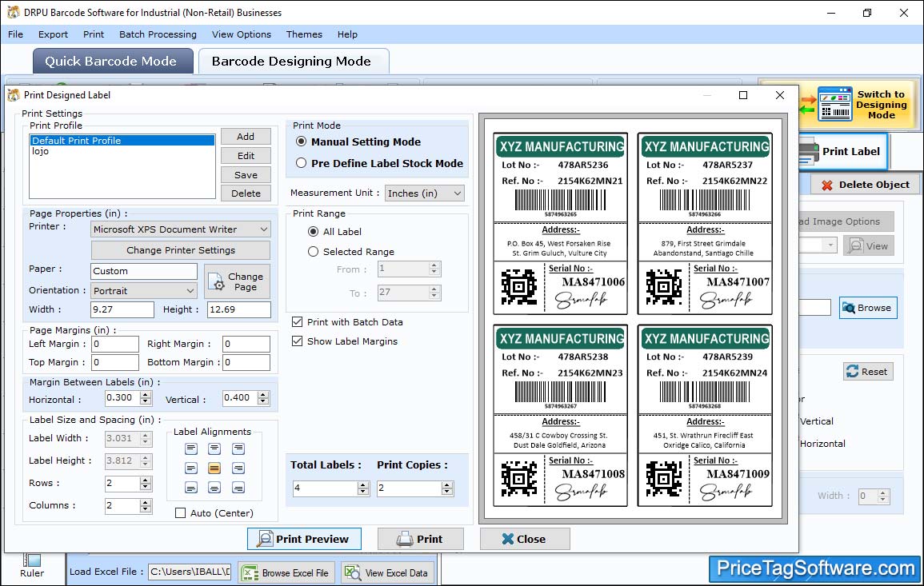924x586 pixels.
Task: Adjust Total Labels spinner arrows
Action: tap(363, 488)
